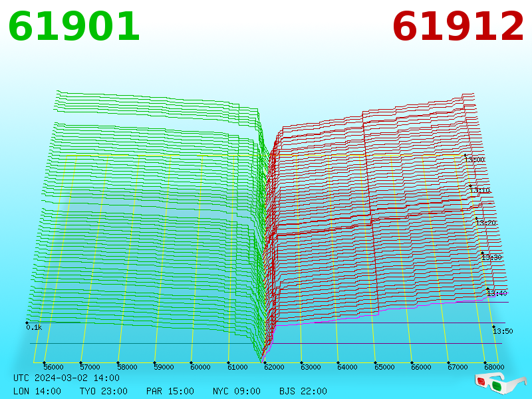Click the PAR 15:00 clock text

(x=170, y=391)
